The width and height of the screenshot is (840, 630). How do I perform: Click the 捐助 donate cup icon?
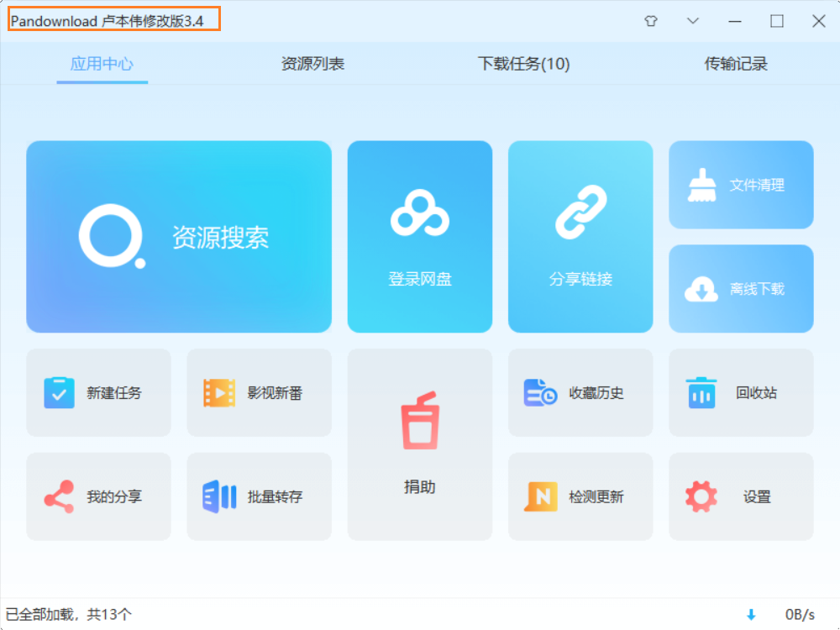[x=419, y=422]
